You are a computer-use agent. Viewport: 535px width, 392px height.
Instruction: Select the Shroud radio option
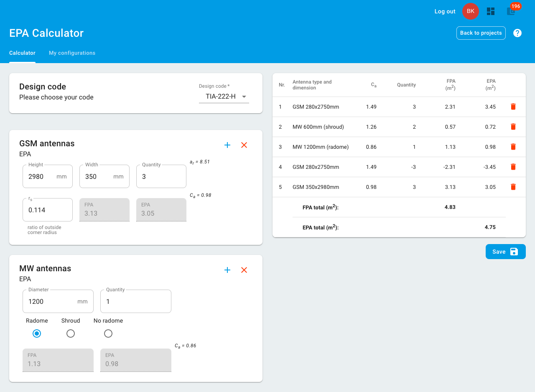(71, 333)
